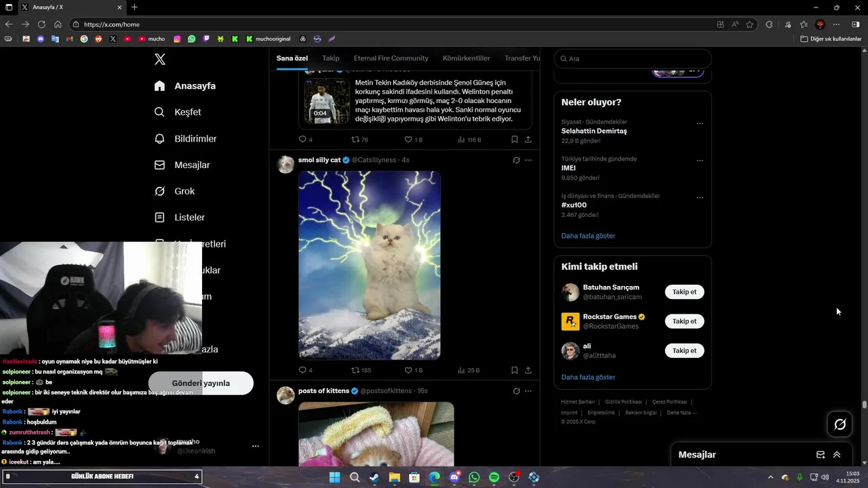Open Selahattin Demirtaş trend
The image size is (868, 488).
(x=594, y=131)
